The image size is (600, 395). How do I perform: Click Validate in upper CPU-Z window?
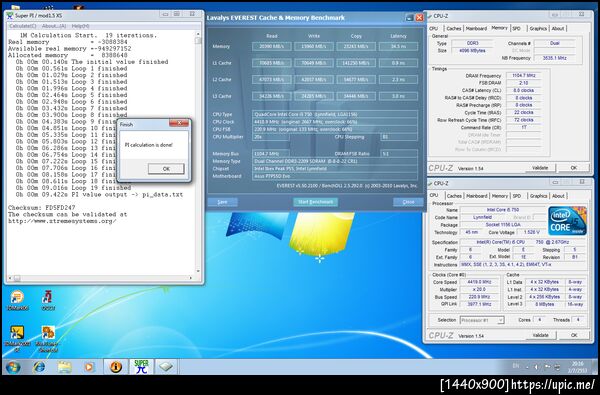[x=540, y=168]
